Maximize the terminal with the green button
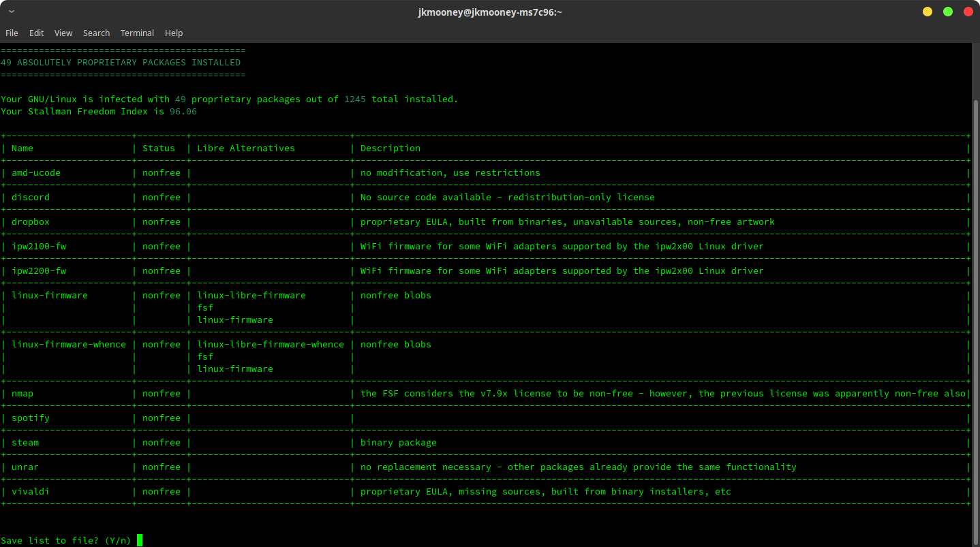 [x=947, y=12]
